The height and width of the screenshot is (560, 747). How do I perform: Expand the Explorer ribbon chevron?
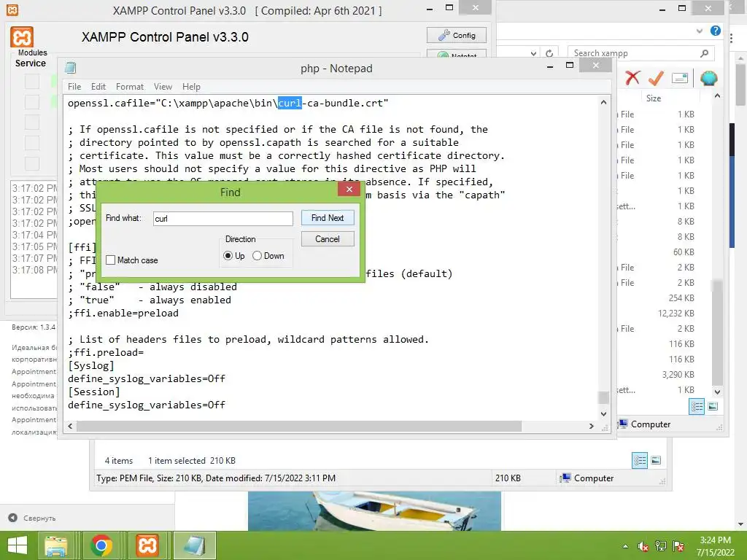[700, 31]
